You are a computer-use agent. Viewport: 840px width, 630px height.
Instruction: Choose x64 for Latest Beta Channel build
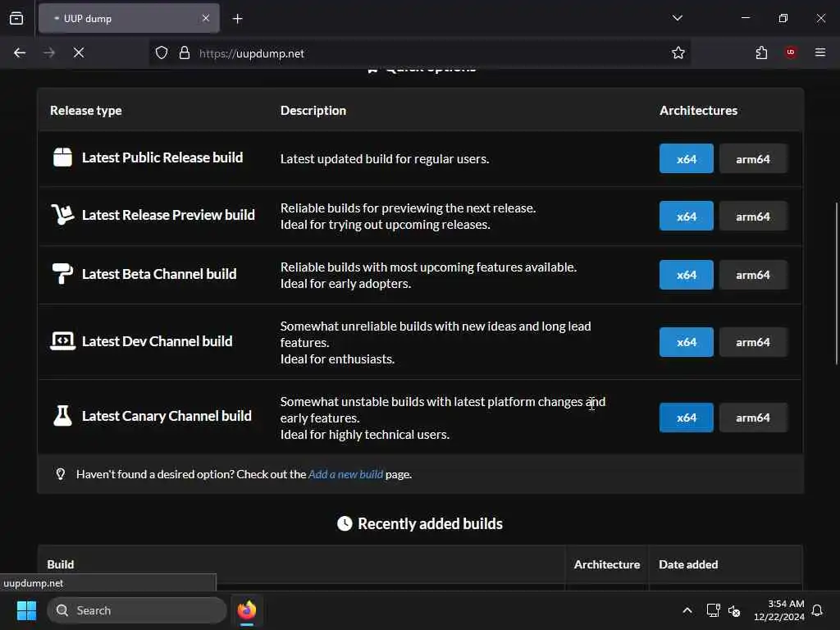[x=687, y=275]
